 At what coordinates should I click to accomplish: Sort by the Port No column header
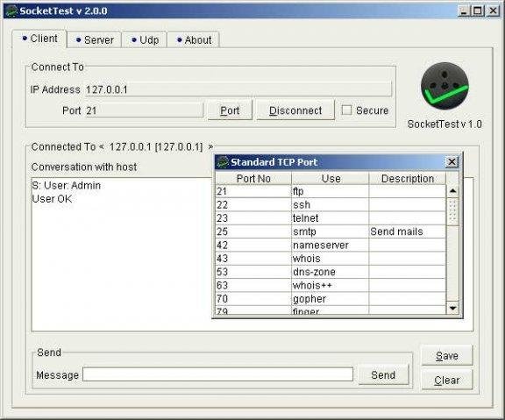click(x=253, y=179)
